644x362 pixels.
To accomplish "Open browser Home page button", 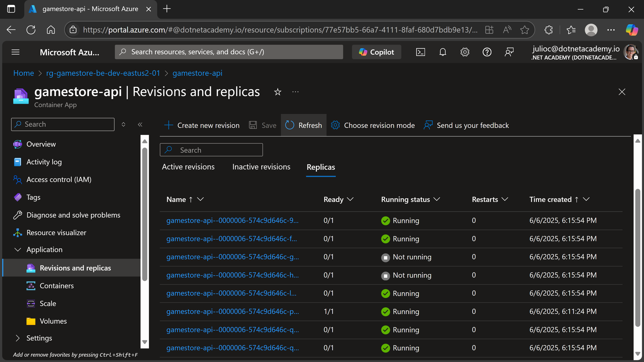I will pos(51,30).
